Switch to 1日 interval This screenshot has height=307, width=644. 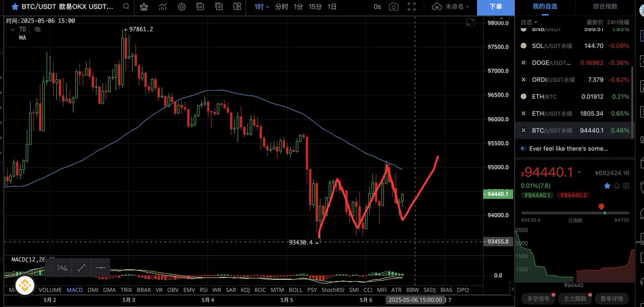coord(332,7)
